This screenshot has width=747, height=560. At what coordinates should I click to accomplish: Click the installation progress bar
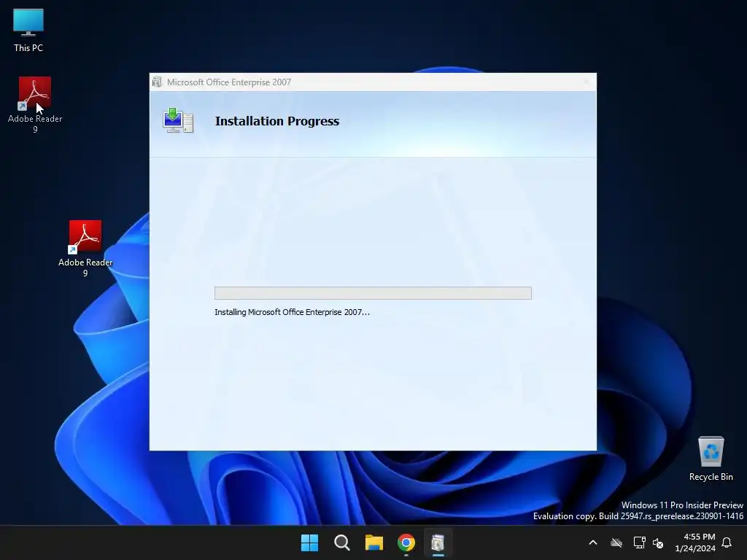[x=373, y=293]
